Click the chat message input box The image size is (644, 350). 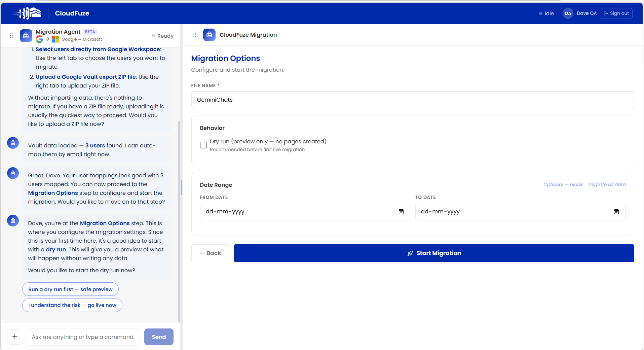83,337
